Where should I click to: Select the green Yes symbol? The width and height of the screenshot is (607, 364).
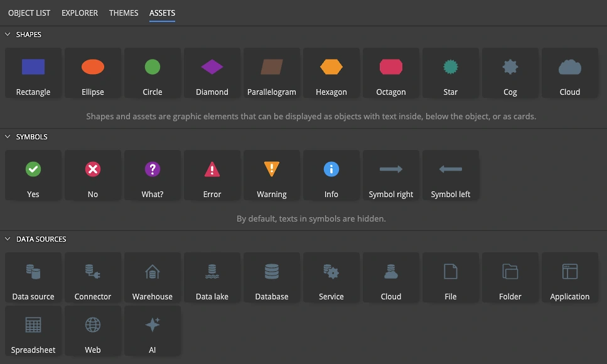click(x=33, y=175)
